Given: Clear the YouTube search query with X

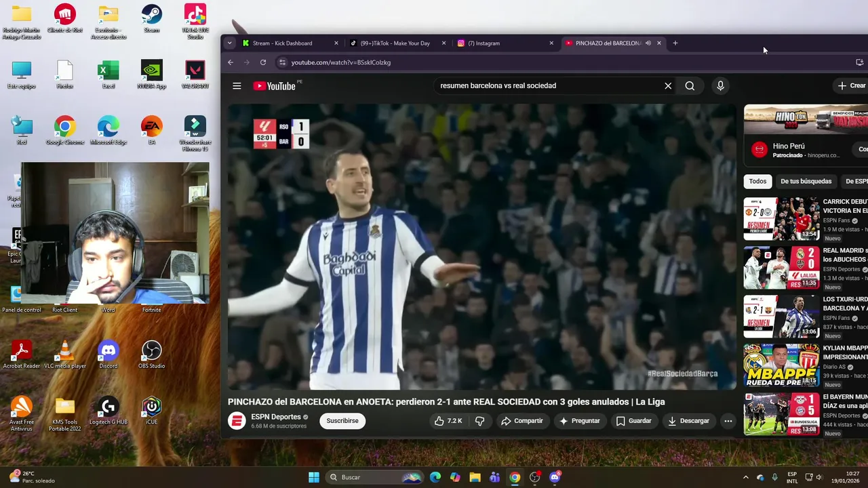Looking at the screenshot, I should click(x=668, y=86).
